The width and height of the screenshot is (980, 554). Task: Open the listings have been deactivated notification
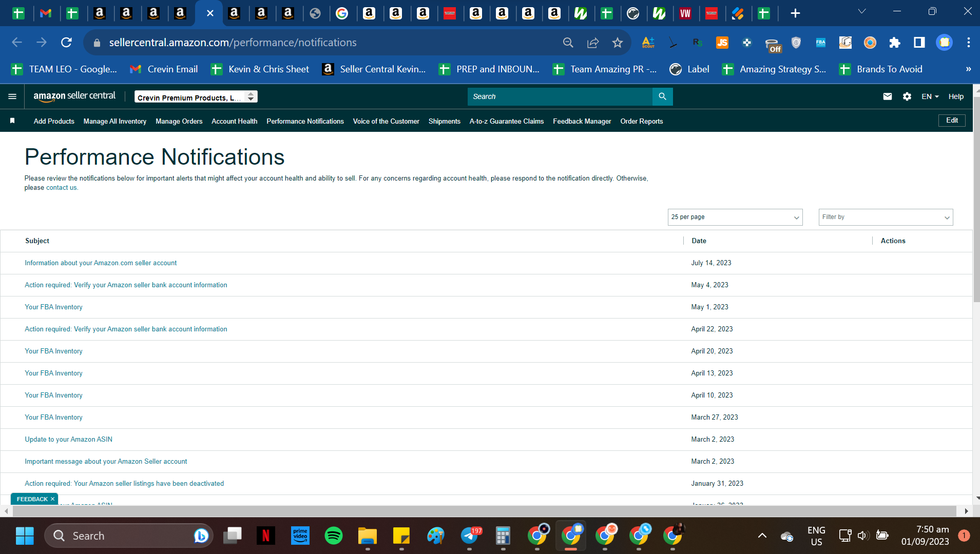tap(124, 483)
